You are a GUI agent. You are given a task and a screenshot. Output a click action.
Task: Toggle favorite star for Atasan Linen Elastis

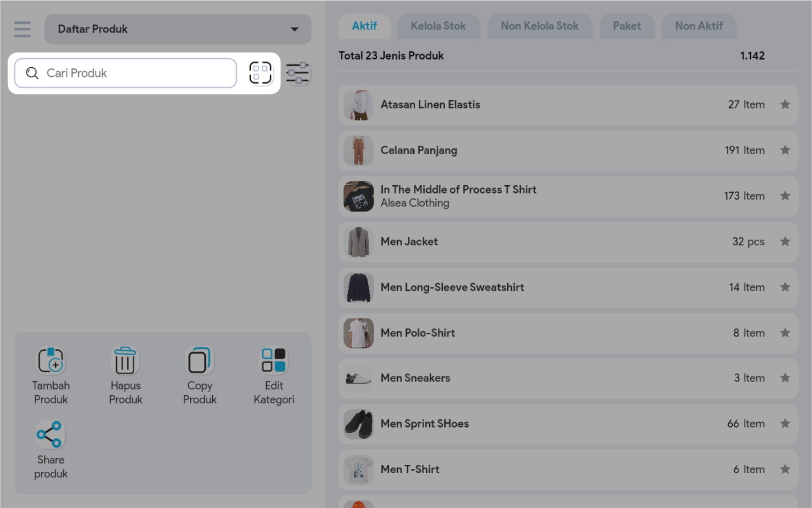785,105
